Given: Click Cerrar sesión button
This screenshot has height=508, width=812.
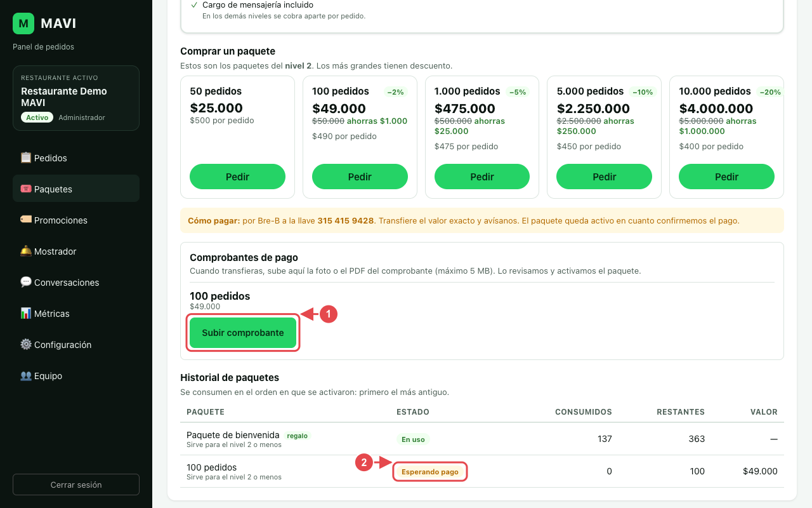Looking at the screenshot, I should click(76, 485).
